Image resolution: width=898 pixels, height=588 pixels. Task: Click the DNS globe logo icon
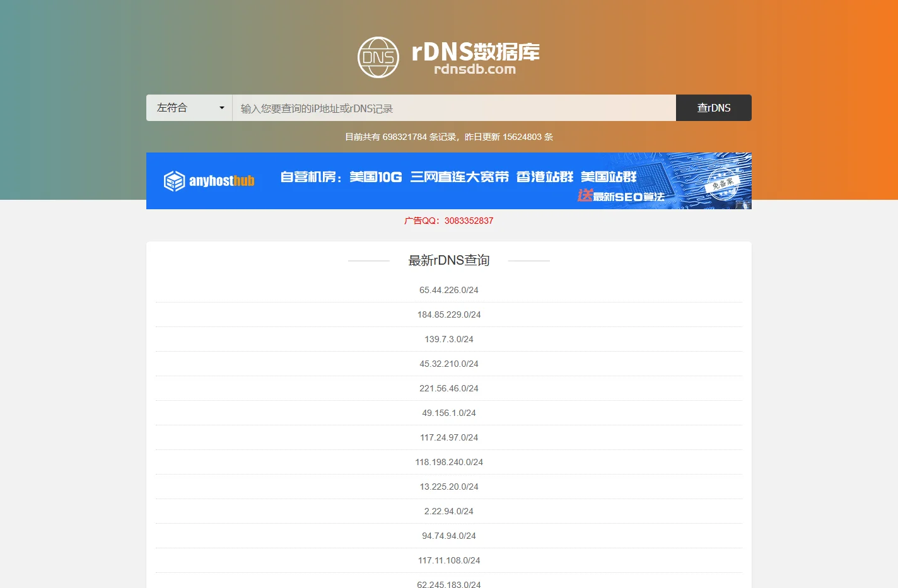tap(378, 57)
